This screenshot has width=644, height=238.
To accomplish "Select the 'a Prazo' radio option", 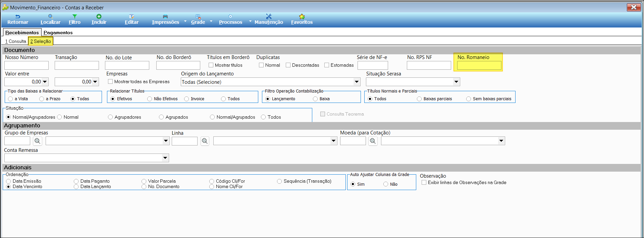I will coord(42,99).
